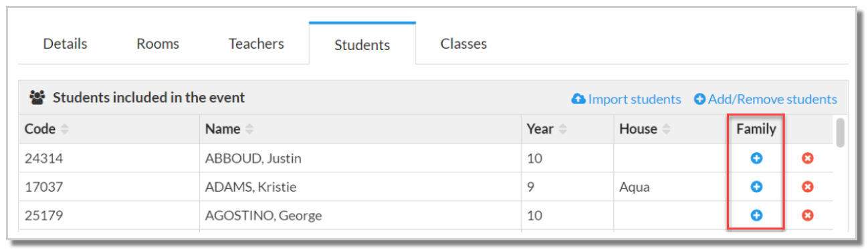Remove ABBOUD, Justin from the event
The width and height of the screenshot is (868, 249).
[807, 158]
